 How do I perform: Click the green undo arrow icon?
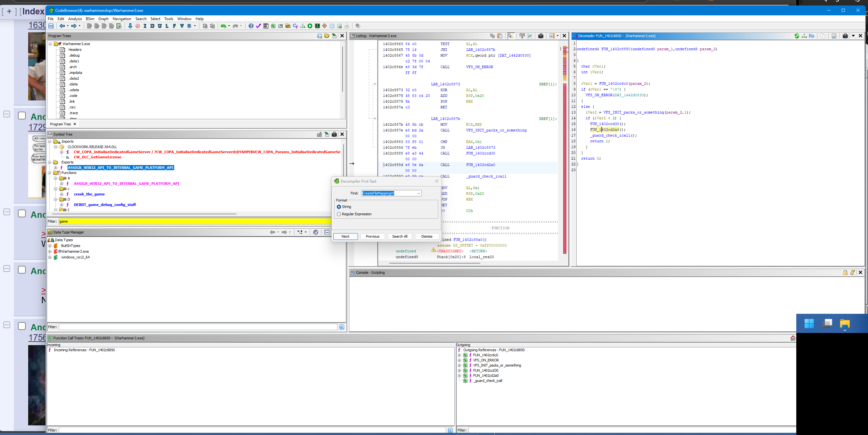coord(223,26)
